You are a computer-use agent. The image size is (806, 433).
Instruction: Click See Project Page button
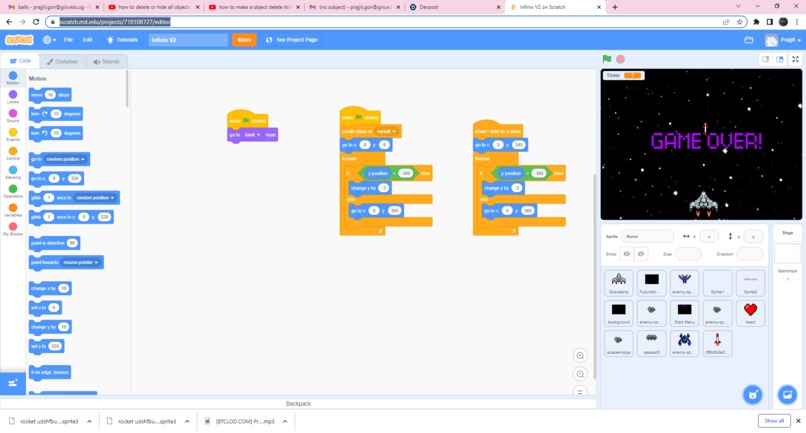291,40
